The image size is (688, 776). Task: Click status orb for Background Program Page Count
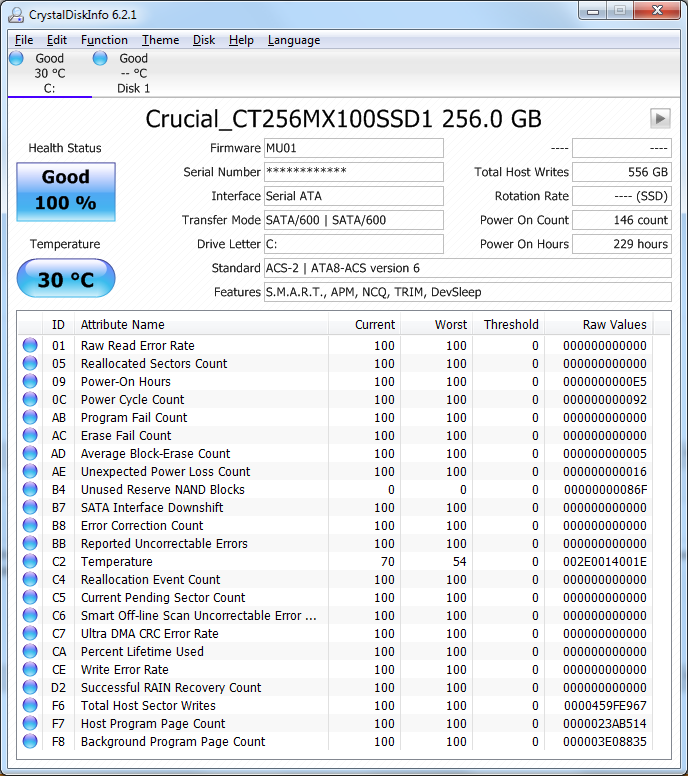click(x=30, y=742)
